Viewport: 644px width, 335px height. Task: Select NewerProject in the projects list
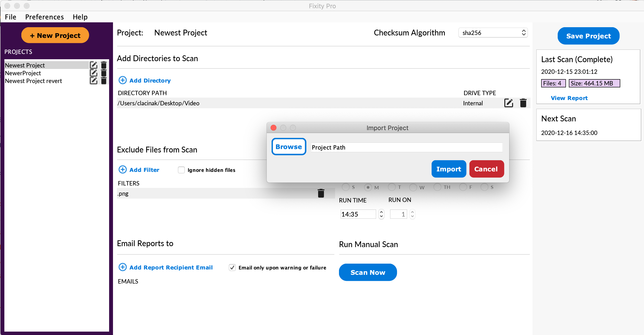46,73
